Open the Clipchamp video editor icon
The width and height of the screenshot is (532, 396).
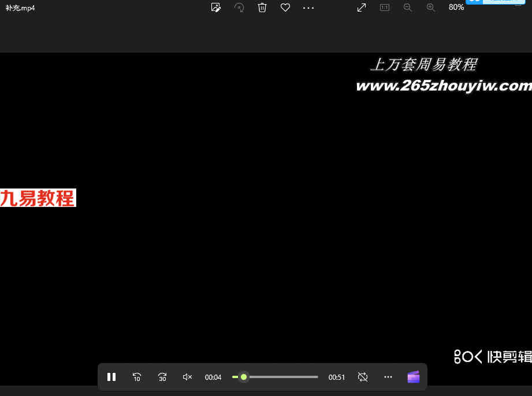coord(413,377)
